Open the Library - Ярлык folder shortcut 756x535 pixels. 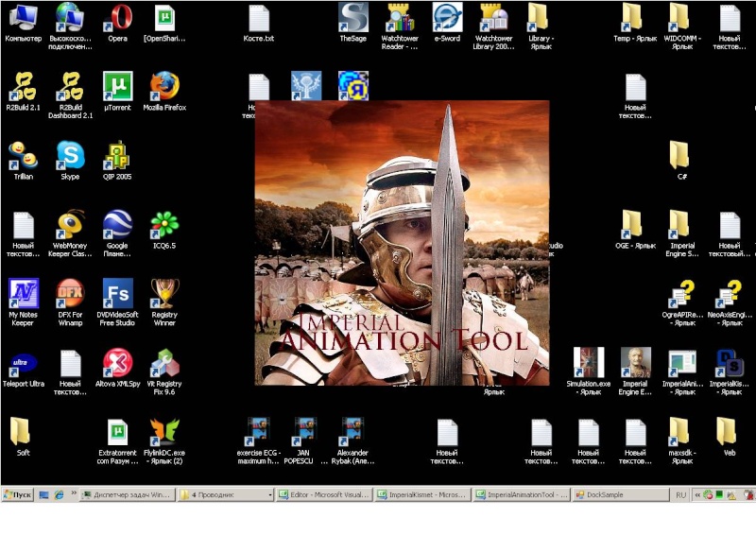point(541,26)
